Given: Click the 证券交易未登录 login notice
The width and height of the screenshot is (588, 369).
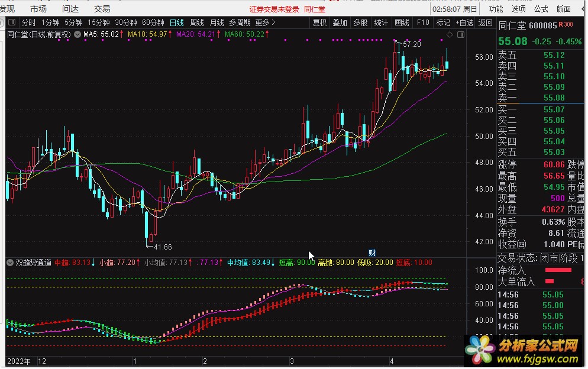Looking at the screenshot, I should tap(274, 9).
